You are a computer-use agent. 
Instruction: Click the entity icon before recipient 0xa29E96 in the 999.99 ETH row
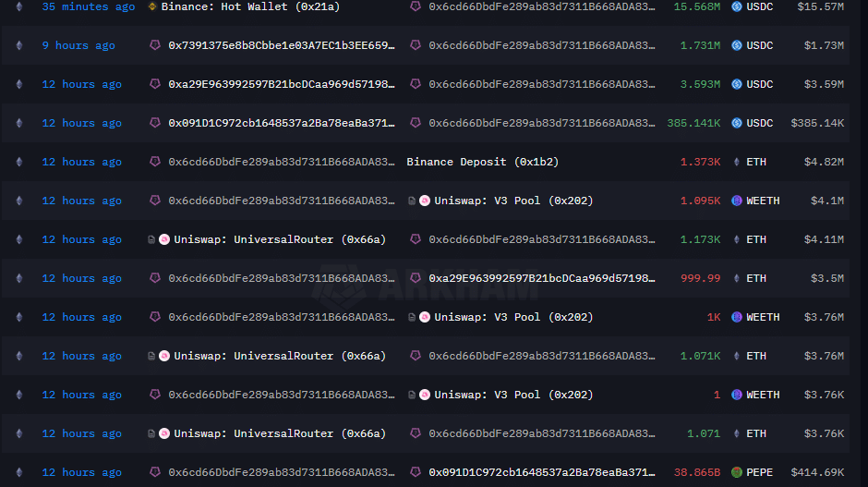416,277
